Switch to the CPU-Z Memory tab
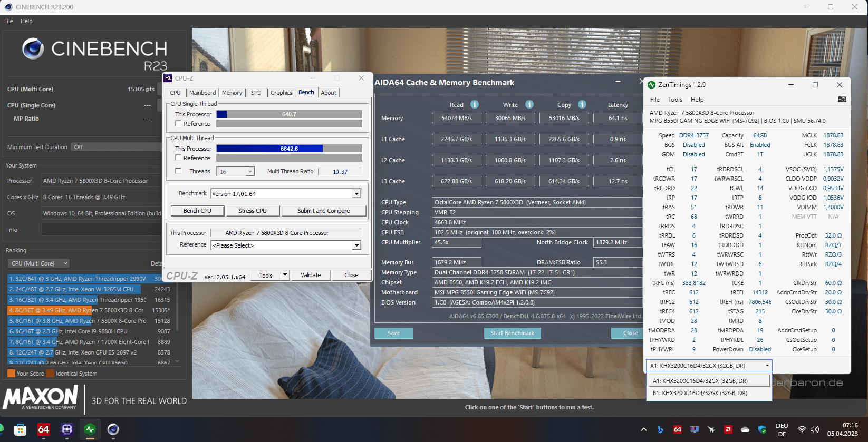This screenshot has width=868, height=442. click(232, 93)
